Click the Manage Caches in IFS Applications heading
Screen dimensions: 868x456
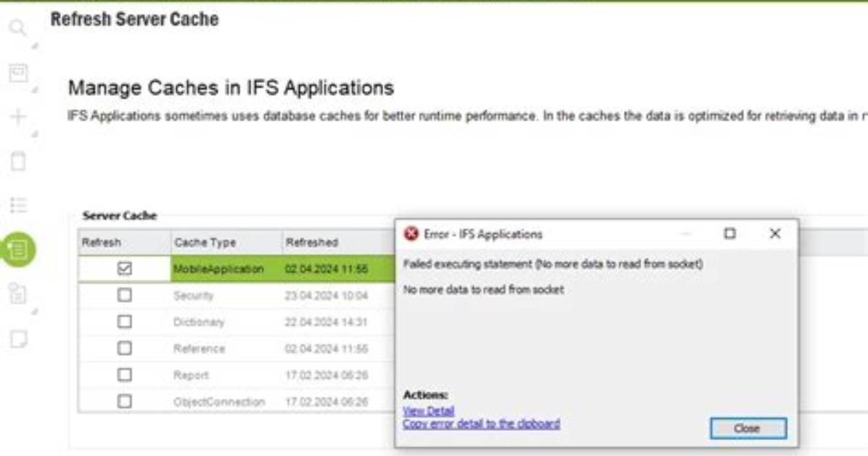(x=231, y=88)
